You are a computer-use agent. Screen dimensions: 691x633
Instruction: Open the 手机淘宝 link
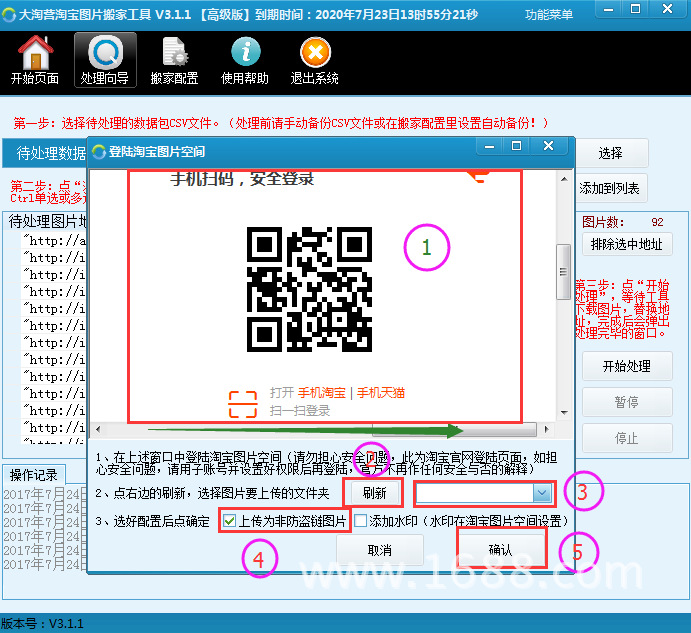point(322,393)
